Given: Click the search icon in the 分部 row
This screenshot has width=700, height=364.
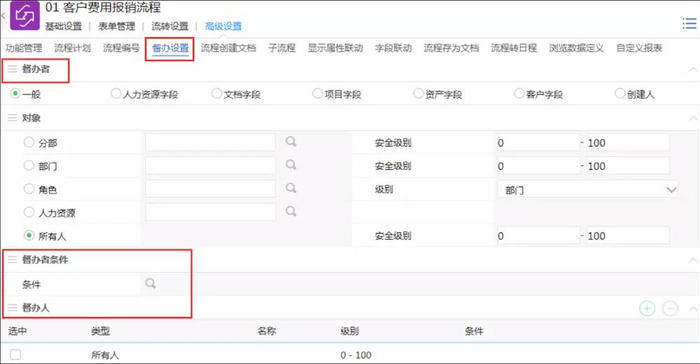Looking at the screenshot, I should [x=291, y=142].
